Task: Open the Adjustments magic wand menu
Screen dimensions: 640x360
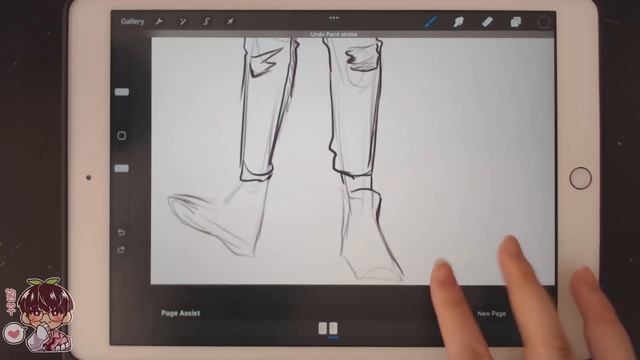Action: [x=182, y=21]
